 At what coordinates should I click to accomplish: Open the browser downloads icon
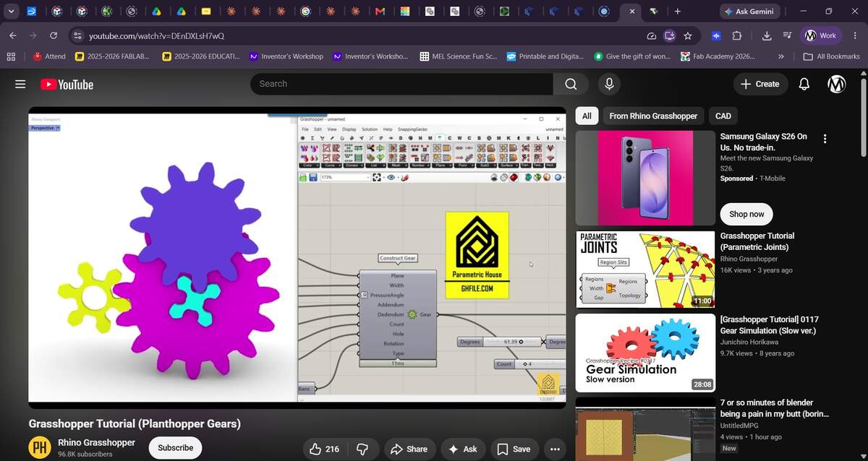click(x=767, y=35)
